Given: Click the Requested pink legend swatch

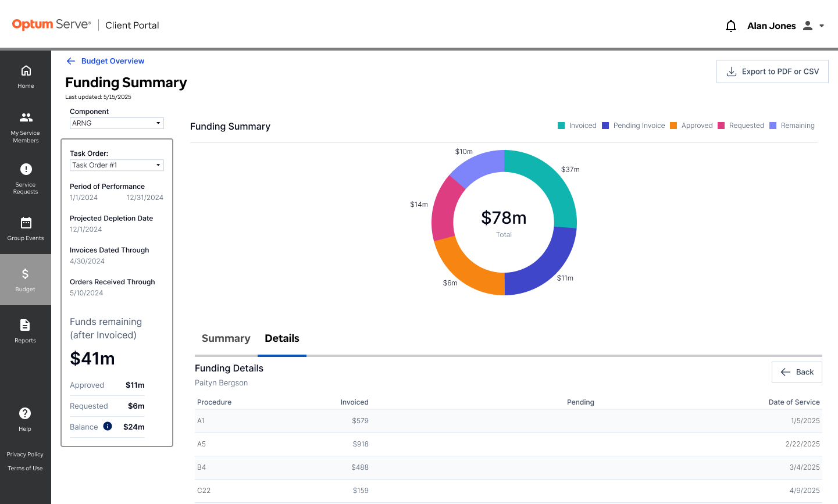Looking at the screenshot, I should 721,126.
